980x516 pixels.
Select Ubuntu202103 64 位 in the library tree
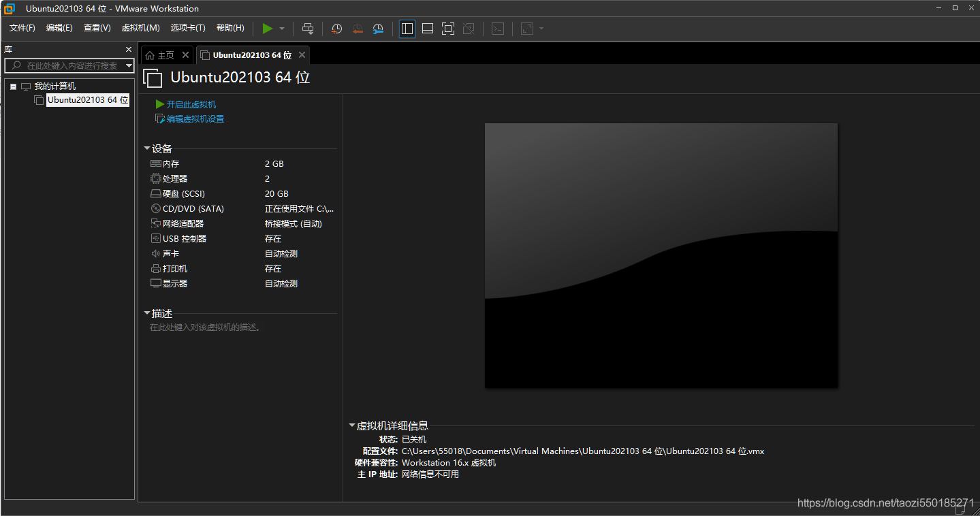point(87,99)
